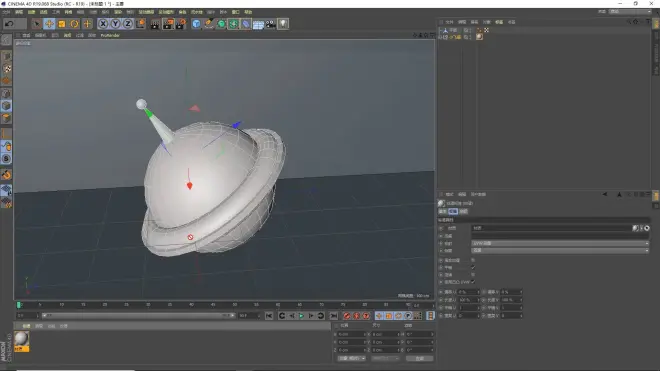Click the Render to Picture Viewer clapperboard
Image resolution: width=660 pixels, height=371 pixels.
[168, 24]
